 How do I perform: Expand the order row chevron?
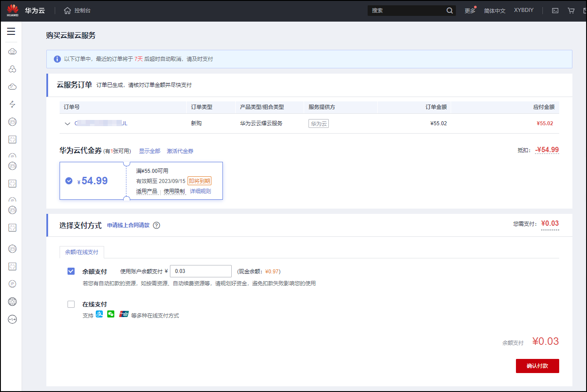coord(68,124)
